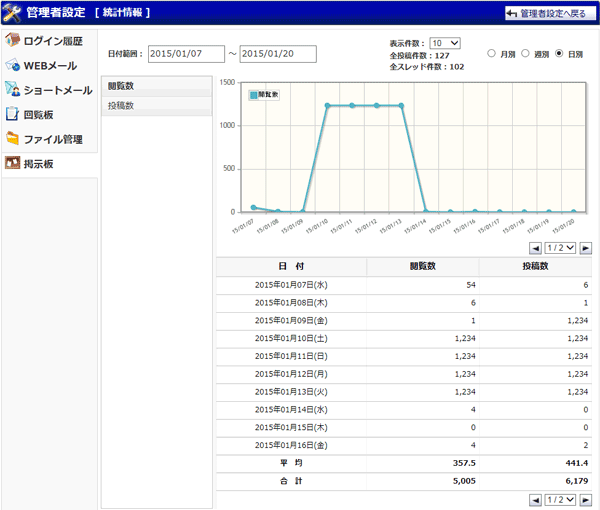Click next page arrow below the chart
Image resolution: width=600 pixels, height=510 pixels.
point(585,247)
